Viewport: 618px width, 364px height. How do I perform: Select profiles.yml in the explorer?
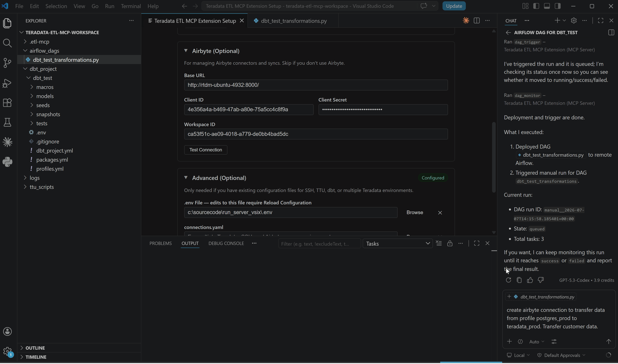(x=79, y=169)
